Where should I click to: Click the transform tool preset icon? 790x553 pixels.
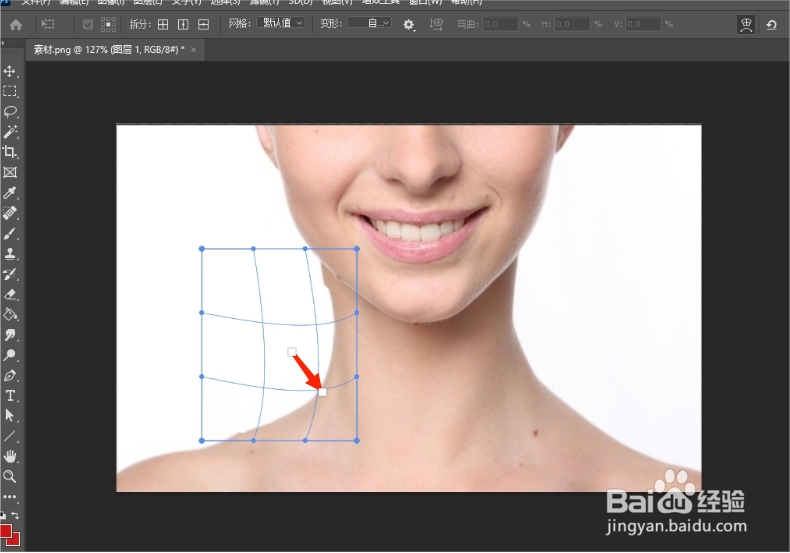pos(48,24)
